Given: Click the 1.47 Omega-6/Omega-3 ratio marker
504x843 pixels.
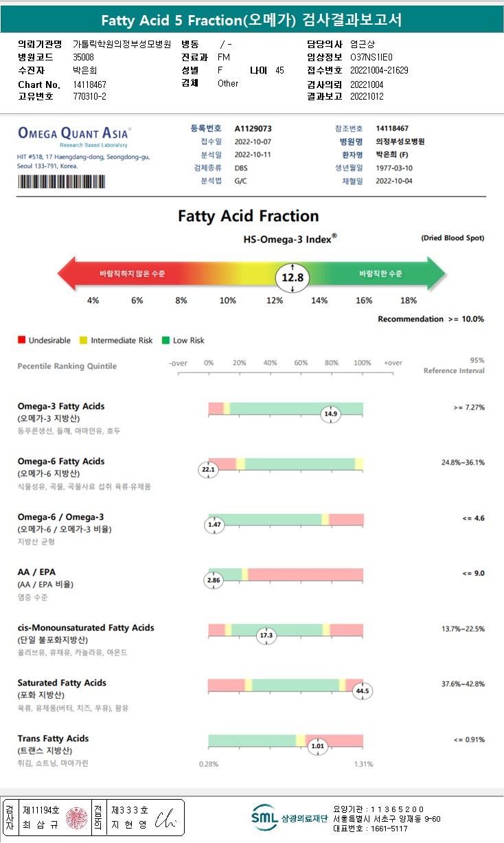Looking at the screenshot, I should [214, 525].
